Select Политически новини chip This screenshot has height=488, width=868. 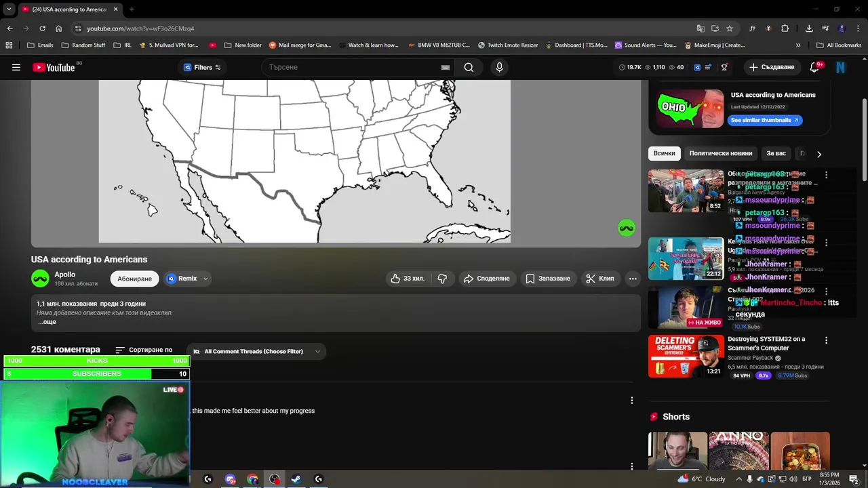tap(721, 153)
